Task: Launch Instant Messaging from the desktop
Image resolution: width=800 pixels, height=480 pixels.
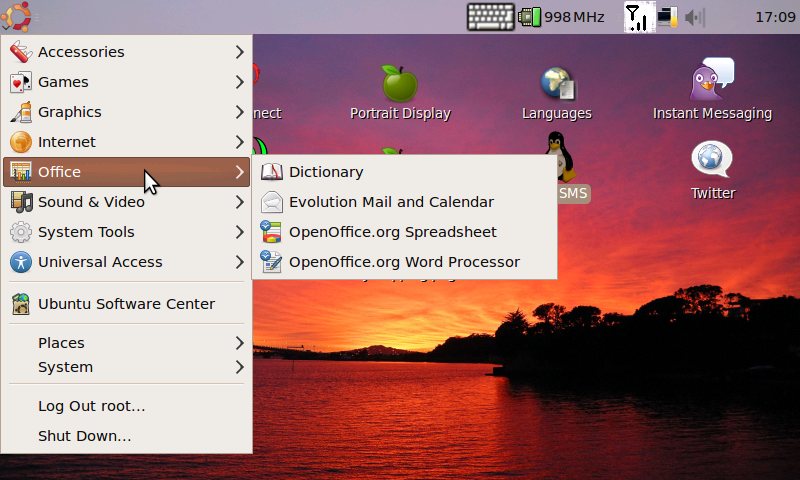Action: click(712, 80)
